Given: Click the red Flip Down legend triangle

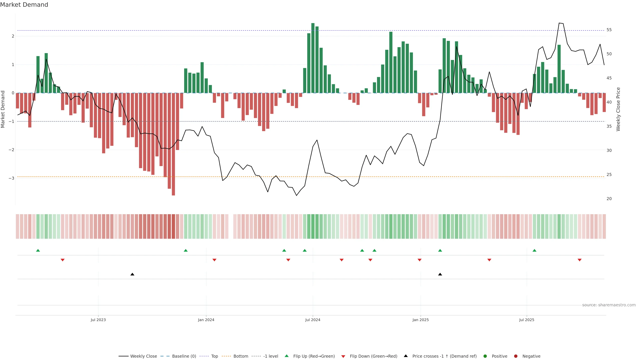Looking at the screenshot, I should [343, 356].
